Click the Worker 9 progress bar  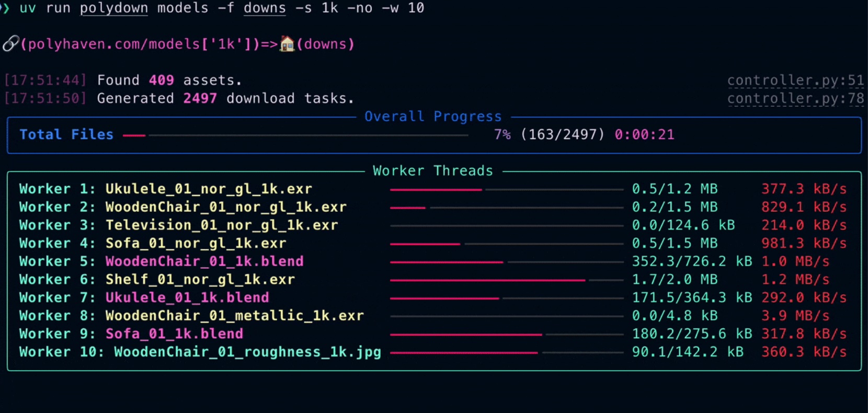coord(507,335)
